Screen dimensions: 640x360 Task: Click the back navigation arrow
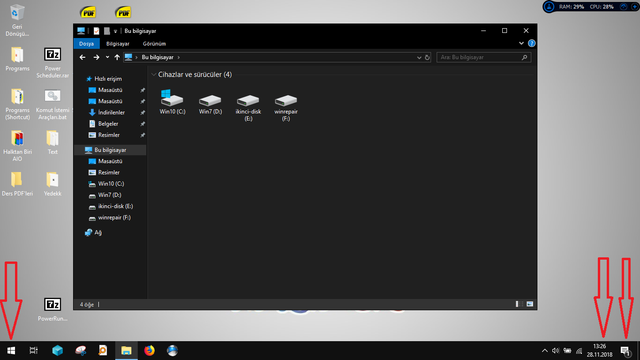[x=82, y=58]
